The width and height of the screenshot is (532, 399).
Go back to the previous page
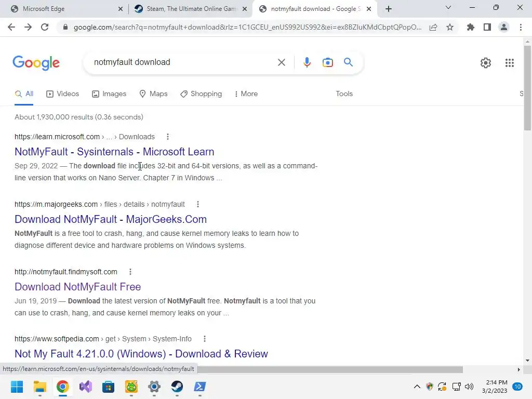pyautogui.click(x=11, y=27)
